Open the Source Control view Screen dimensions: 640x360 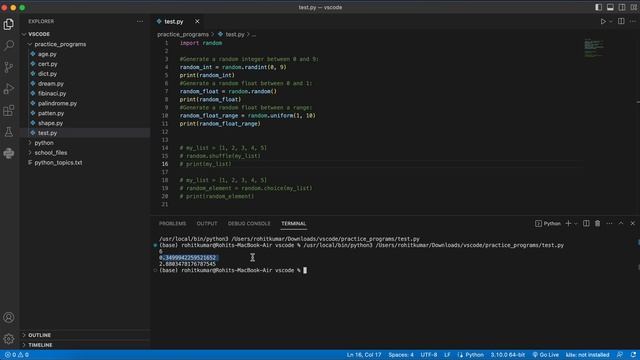click(9, 67)
